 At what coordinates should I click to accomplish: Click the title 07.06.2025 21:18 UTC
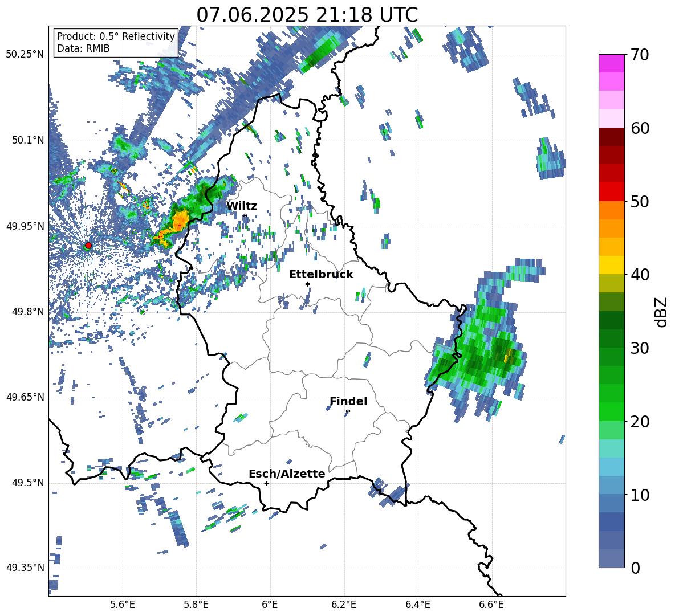307,15
